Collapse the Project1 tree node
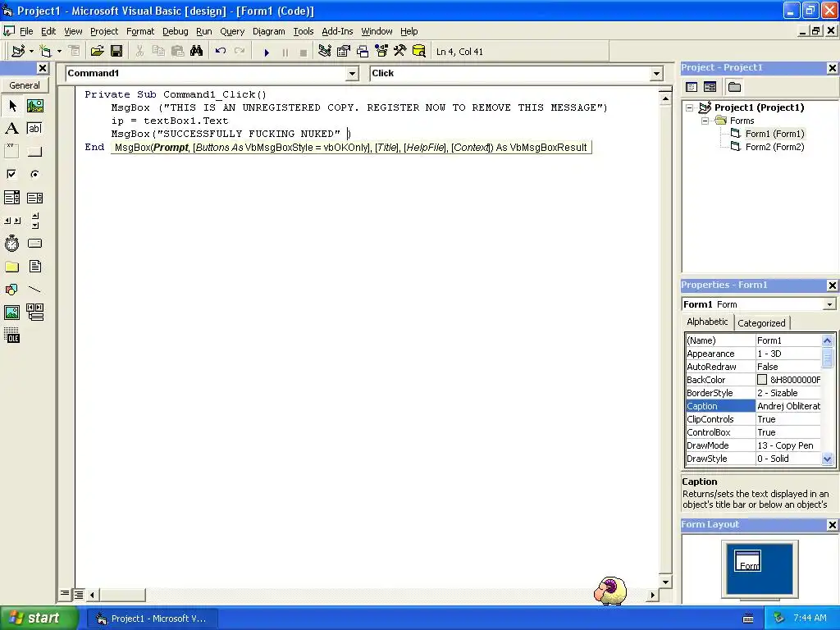 pos(689,107)
